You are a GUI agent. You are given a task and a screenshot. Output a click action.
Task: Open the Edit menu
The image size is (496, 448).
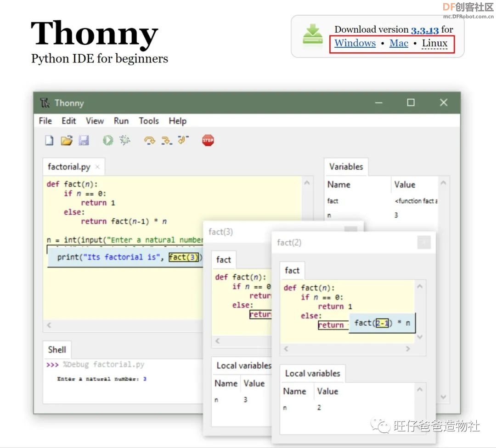(68, 121)
